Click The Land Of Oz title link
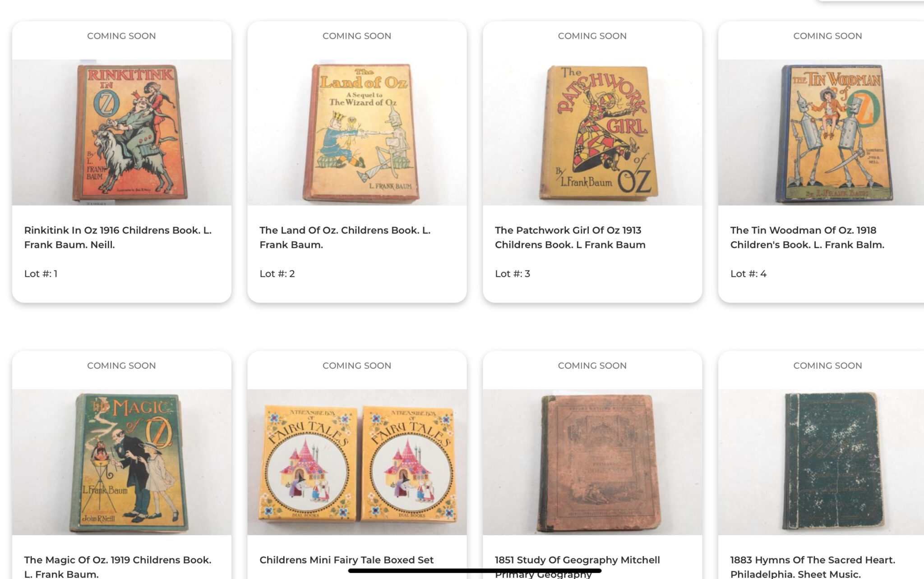The width and height of the screenshot is (924, 579). pyautogui.click(x=345, y=237)
